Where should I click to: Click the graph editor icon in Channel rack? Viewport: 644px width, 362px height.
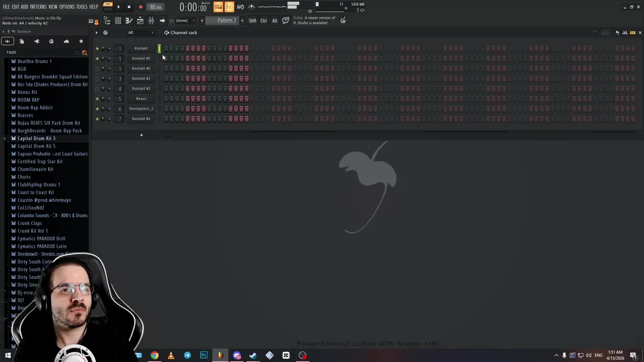625,33
